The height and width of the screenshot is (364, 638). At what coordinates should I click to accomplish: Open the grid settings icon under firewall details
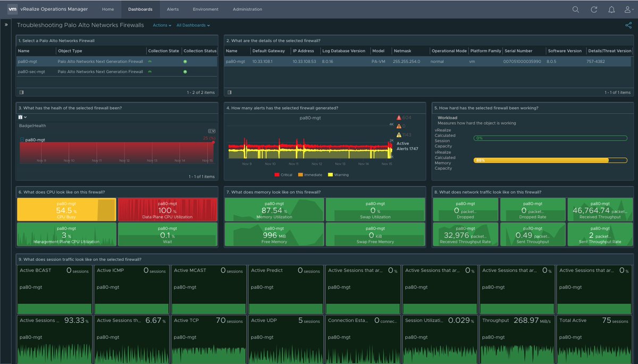point(228,91)
